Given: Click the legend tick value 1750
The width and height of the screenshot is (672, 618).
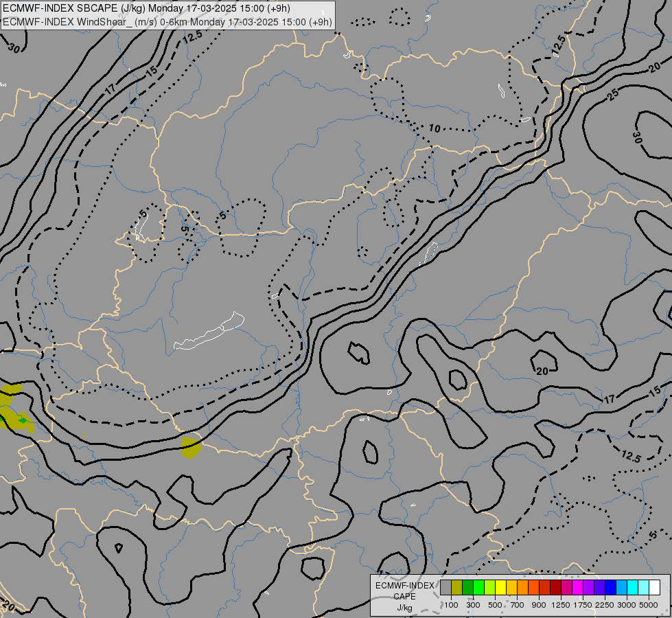Looking at the screenshot, I should (583, 605).
